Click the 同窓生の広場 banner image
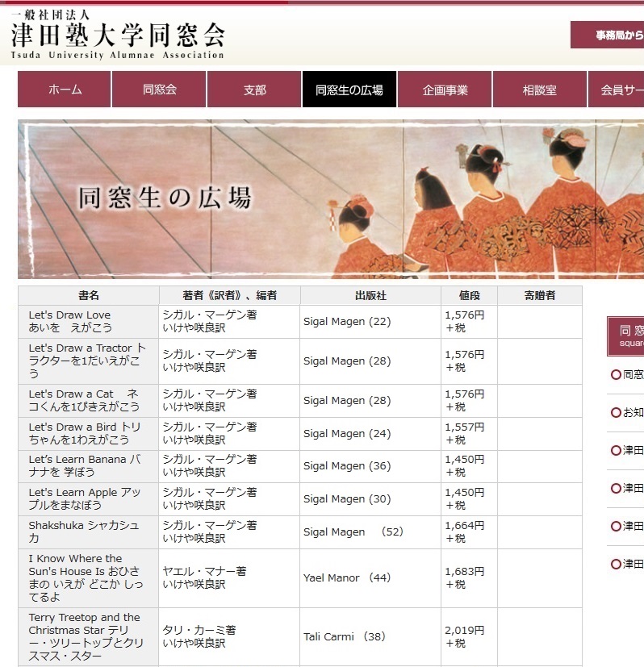Screen dimensions: 644x667 (x=331, y=199)
